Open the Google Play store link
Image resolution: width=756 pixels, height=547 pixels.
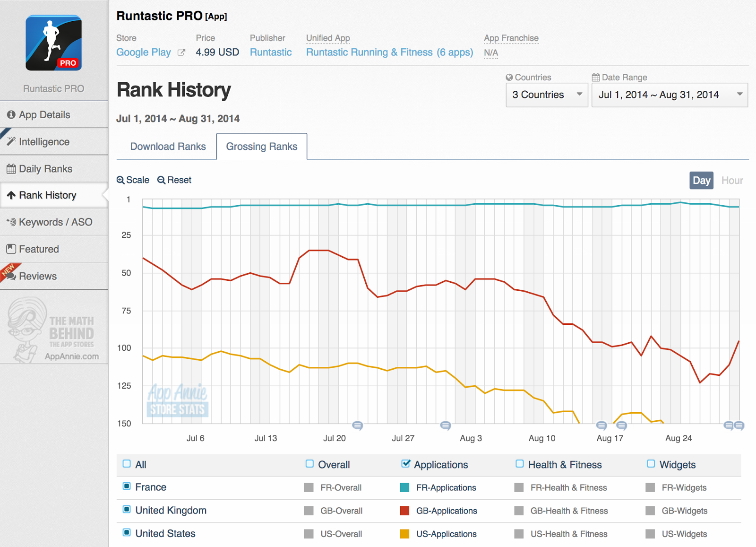(144, 52)
